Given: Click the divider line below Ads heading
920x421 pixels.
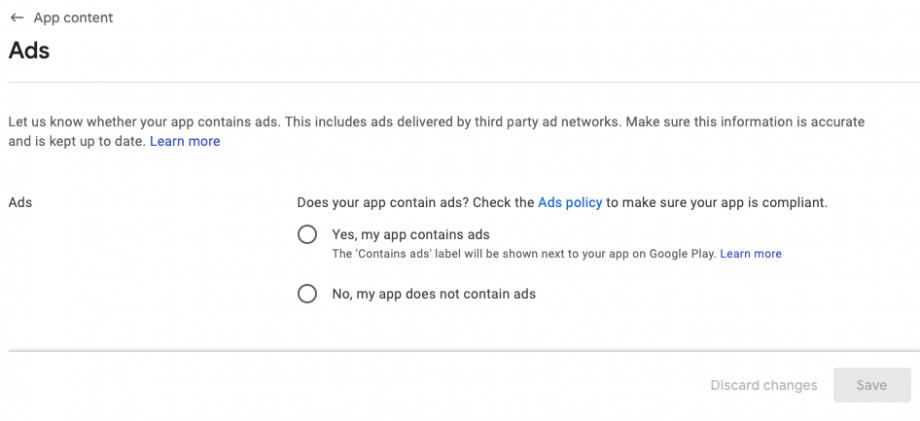Looking at the screenshot, I should [460, 81].
